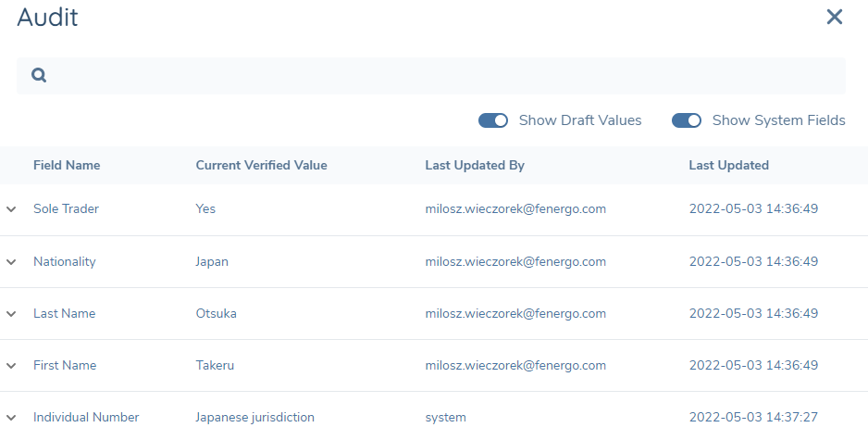The width and height of the screenshot is (868, 440).
Task: Expand the Individual Number row
Action: click(x=11, y=418)
